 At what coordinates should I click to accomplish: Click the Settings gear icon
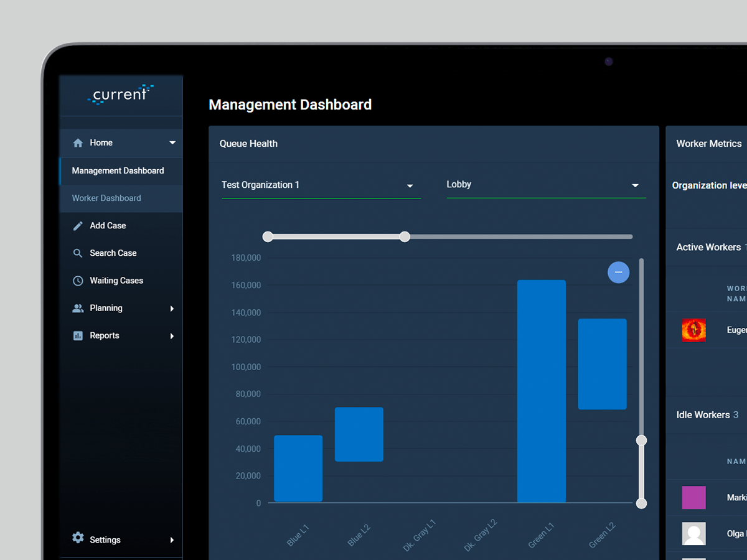(78, 538)
